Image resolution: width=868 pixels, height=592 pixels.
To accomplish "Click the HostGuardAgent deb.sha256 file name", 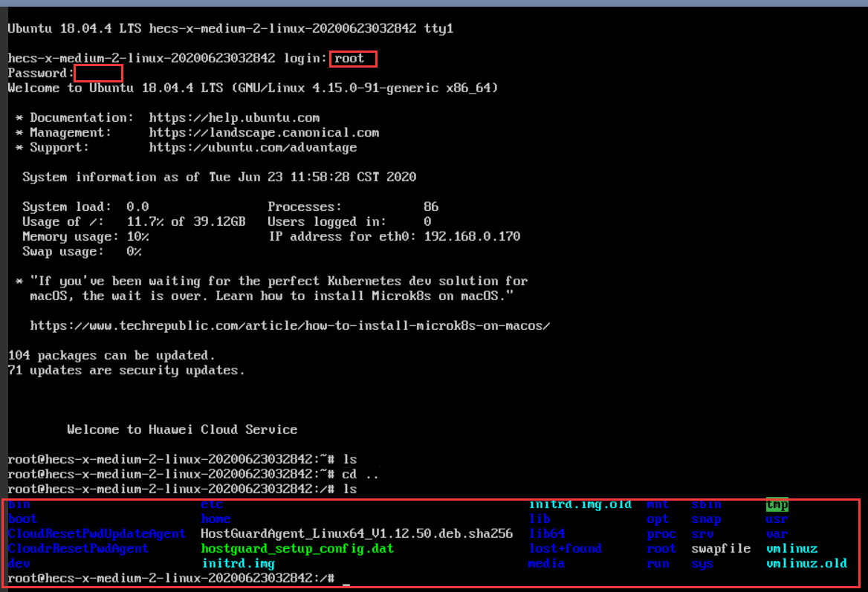I will pyautogui.click(x=357, y=534).
